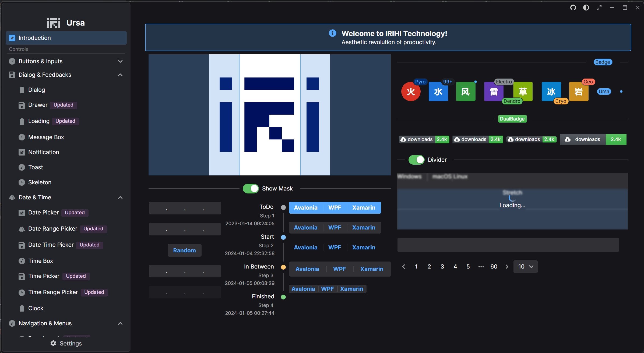Toggle the Show Mask switch

click(x=251, y=189)
